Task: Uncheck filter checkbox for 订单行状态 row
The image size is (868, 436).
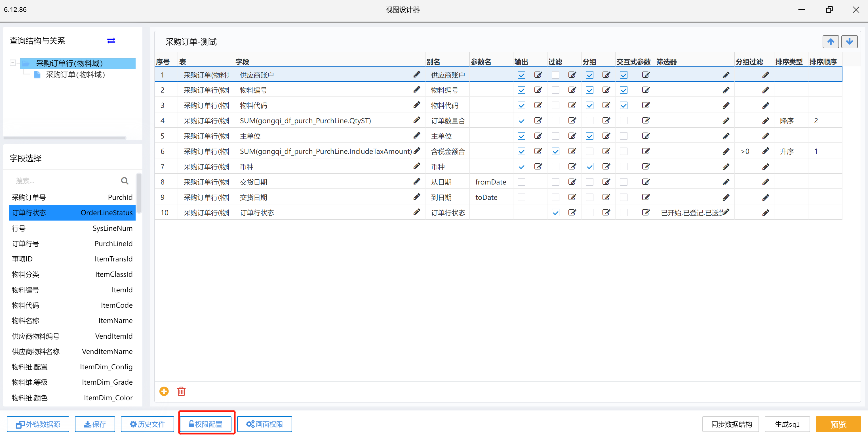Action: pos(556,212)
